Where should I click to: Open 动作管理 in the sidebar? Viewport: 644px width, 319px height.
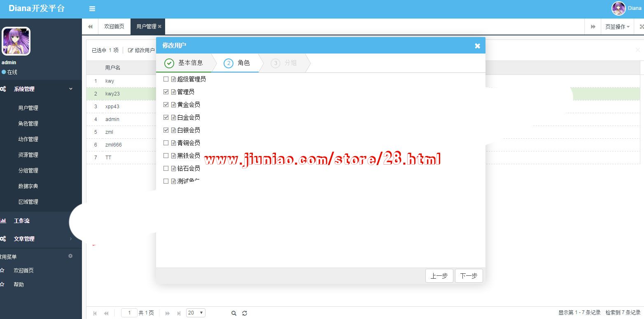point(28,139)
